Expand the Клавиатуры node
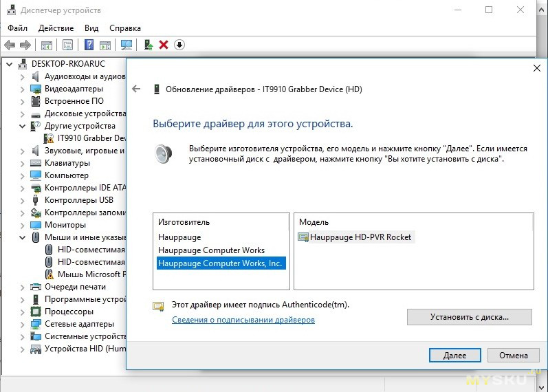This screenshot has height=392, width=548. pos(23,163)
